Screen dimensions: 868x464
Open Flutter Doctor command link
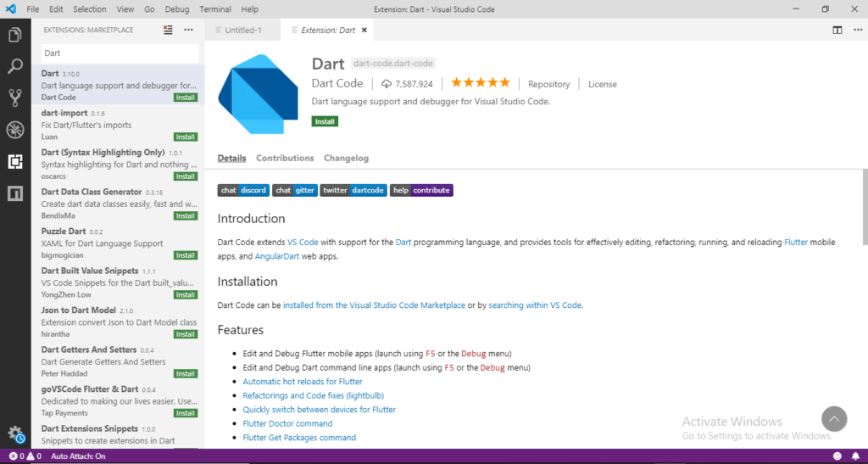click(x=287, y=423)
